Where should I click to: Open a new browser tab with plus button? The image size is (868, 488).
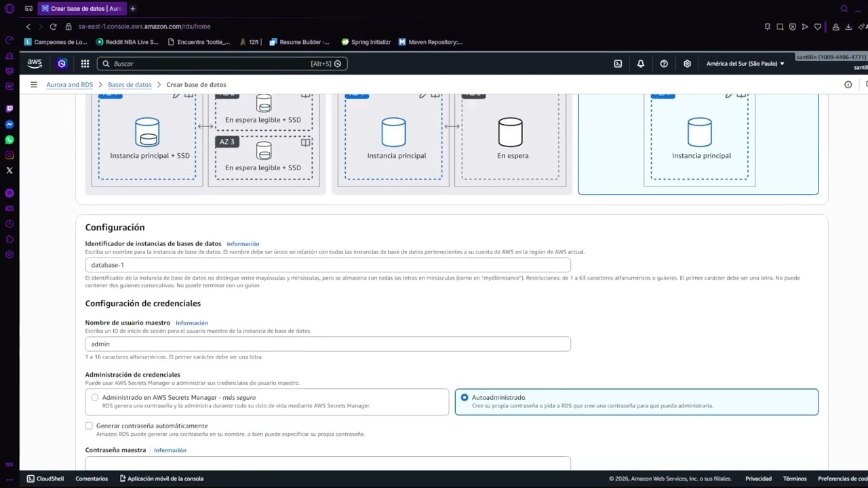[x=132, y=9]
